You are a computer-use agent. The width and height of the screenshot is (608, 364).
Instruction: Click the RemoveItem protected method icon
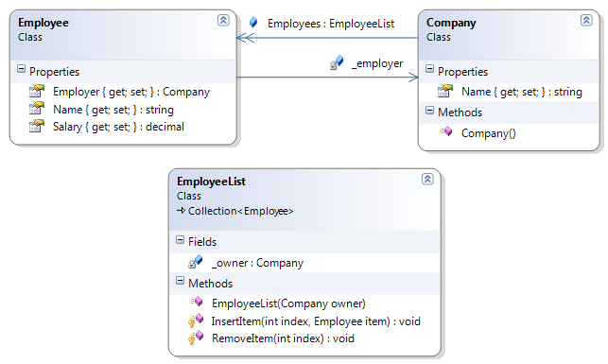click(x=196, y=338)
